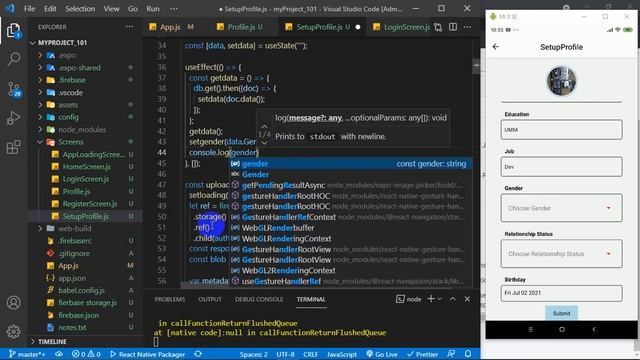Expand the .firebase folder
The height and width of the screenshot is (360, 640).
[72, 80]
